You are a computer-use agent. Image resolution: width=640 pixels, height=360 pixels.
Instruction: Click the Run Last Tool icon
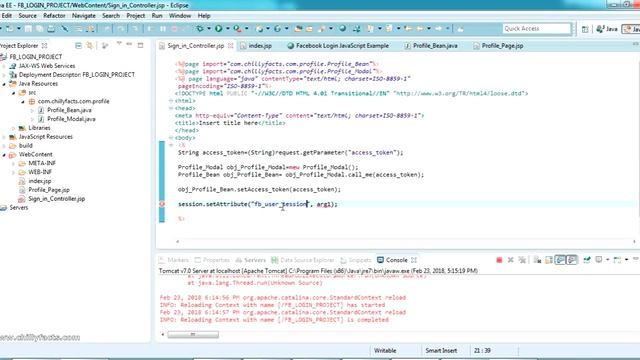pos(237,29)
